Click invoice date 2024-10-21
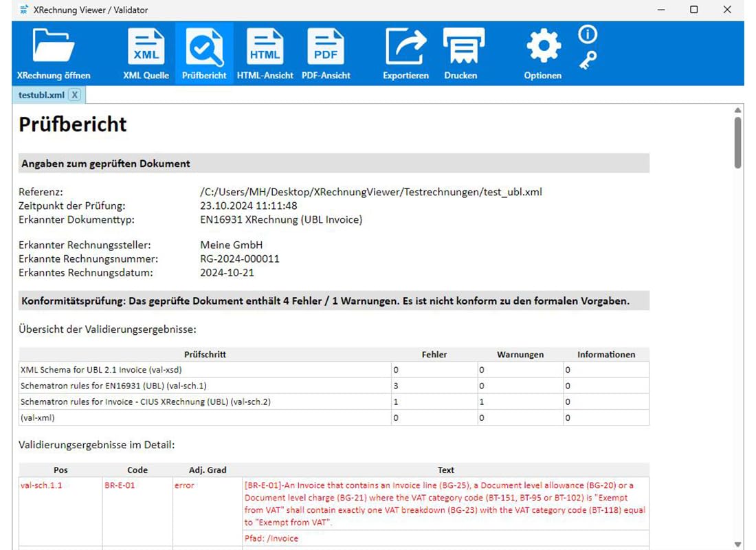 (227, 273)
